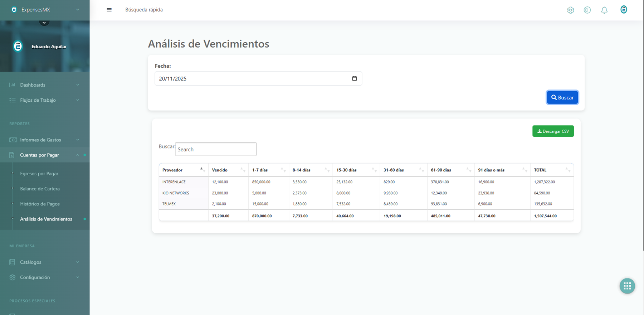Open the Informes de Gastos menu label

[40, 140]
